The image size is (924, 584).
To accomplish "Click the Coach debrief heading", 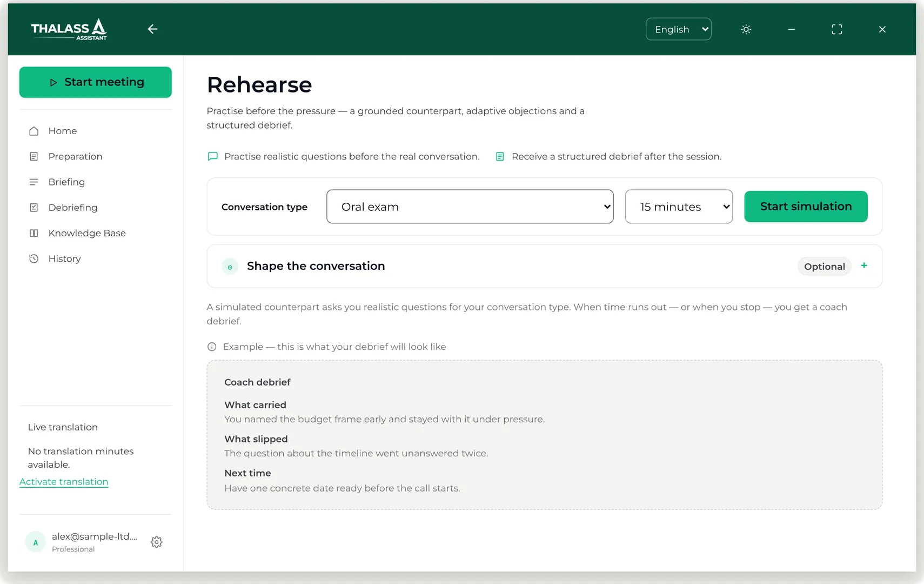I will [x=257, y=382].
